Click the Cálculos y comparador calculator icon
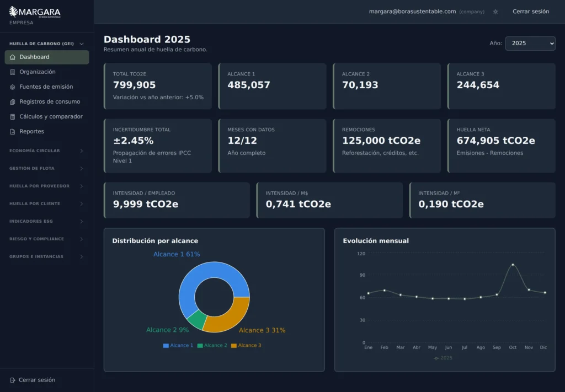The image size is (565, 392). 13,117
